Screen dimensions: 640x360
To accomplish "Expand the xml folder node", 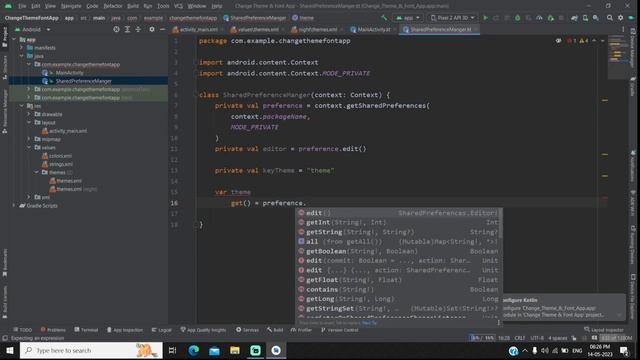I will click(29, 197).
